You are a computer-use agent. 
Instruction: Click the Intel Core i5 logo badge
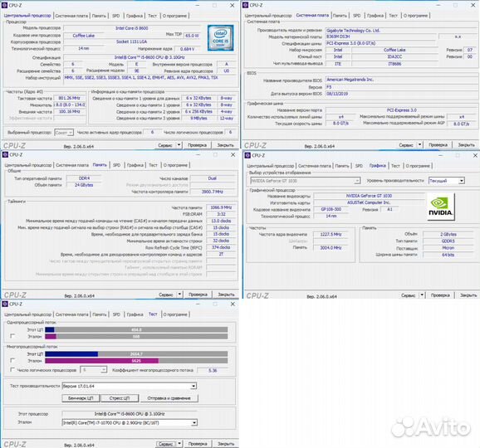tap(220, 38)
